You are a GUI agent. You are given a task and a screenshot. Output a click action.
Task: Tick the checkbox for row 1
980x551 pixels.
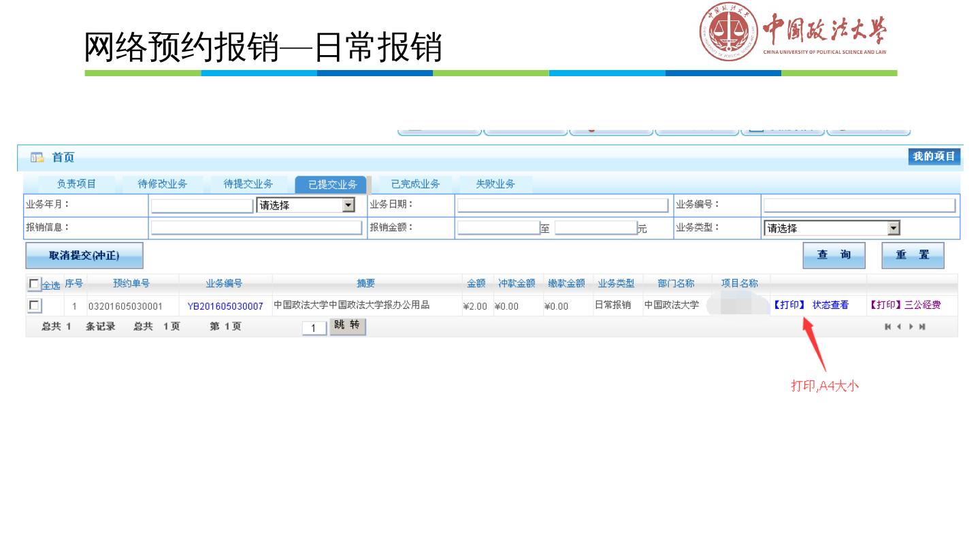click(33, 305)
